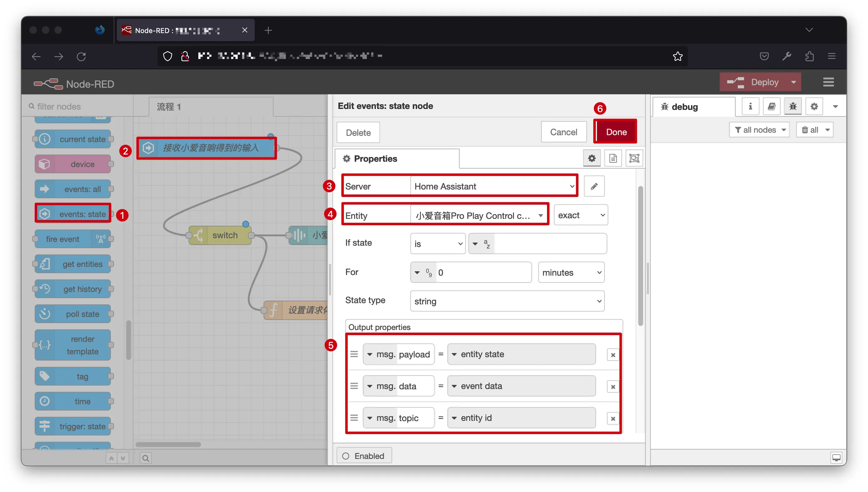Switch to the 流程 1 flow tab
868x492 pixels.
click(x=211, y=107)
